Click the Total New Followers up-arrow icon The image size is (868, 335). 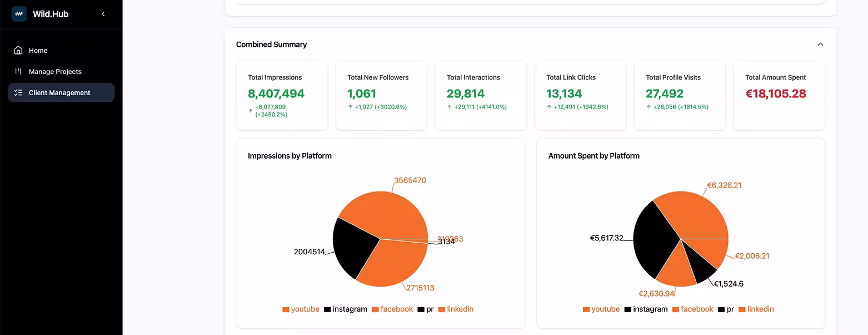(x=350, y=107)
